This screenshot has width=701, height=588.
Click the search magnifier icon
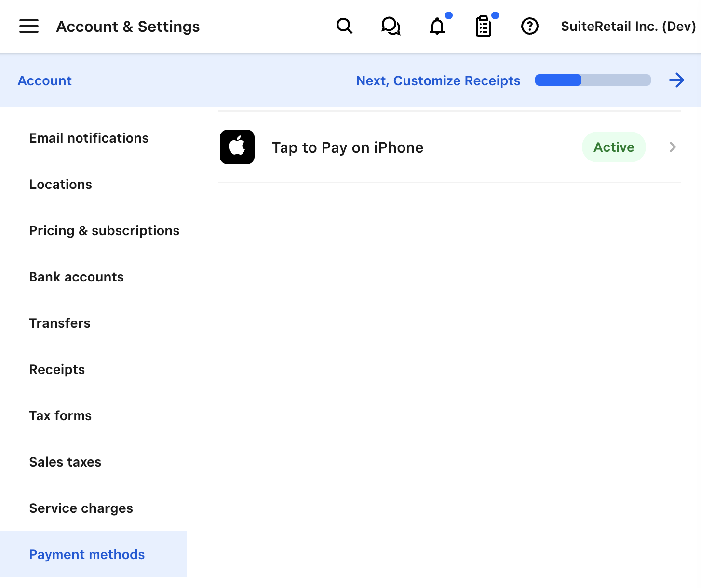tap(344, 26)
